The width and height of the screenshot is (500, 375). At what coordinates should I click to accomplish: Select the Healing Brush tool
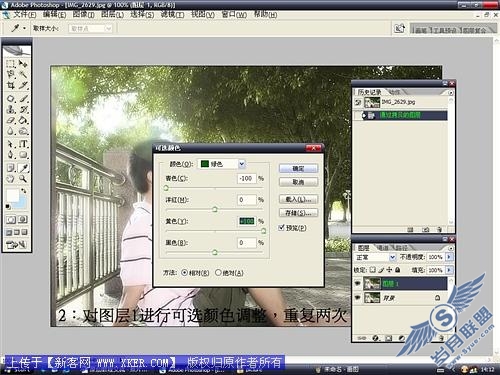[x=11, y=99]
